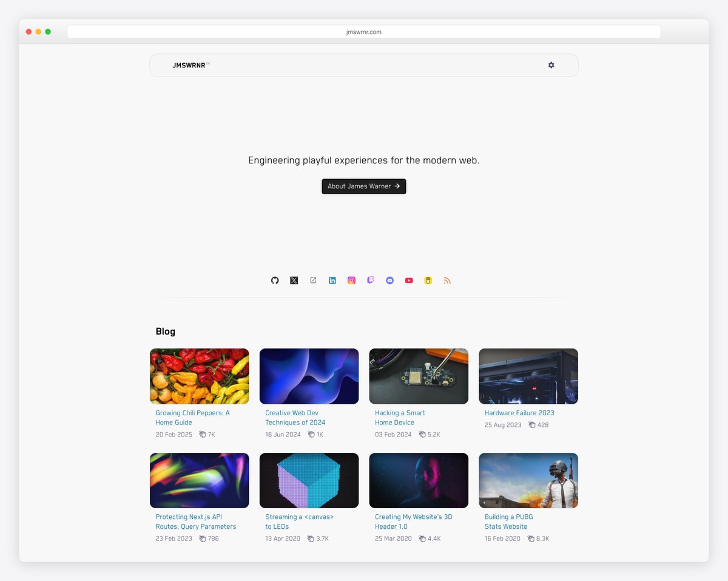Viewport: 728px width, 581px height.
Task: Click the About James Warner button
Action: [363, 186]
